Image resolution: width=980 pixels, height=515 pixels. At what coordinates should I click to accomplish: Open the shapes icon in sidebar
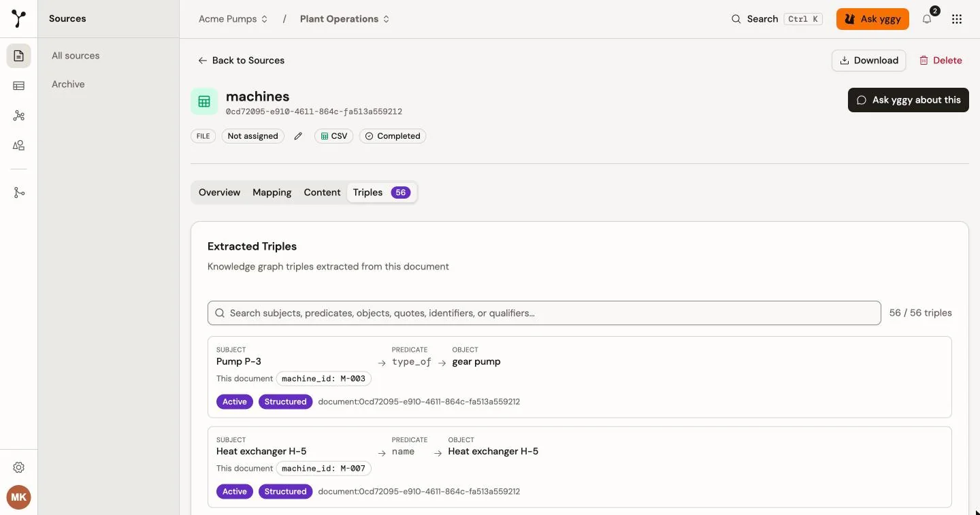pos(19,146)
